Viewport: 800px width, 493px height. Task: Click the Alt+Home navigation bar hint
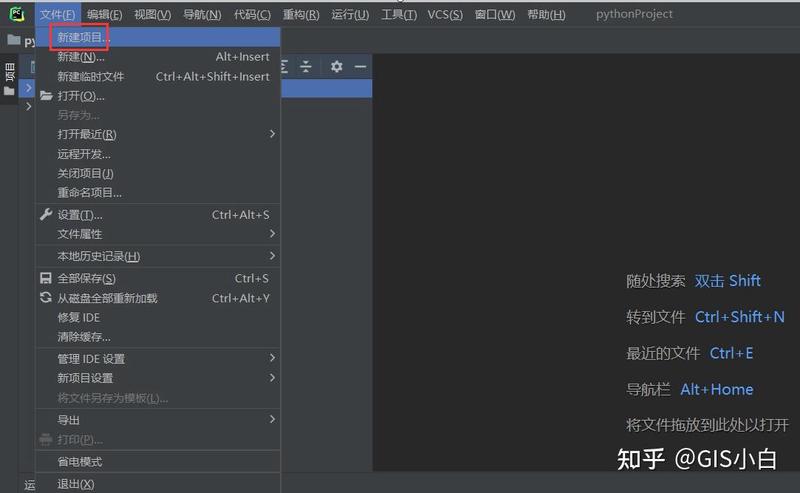(716, 389)
